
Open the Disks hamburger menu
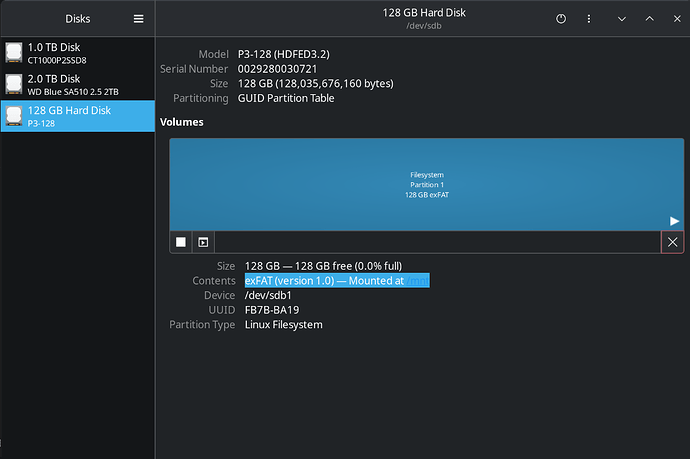tap(138, 19)
